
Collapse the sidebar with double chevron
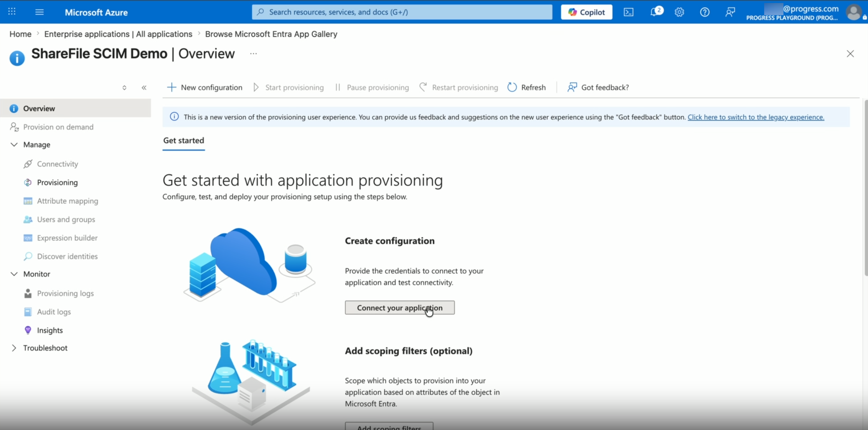[144, 88]
